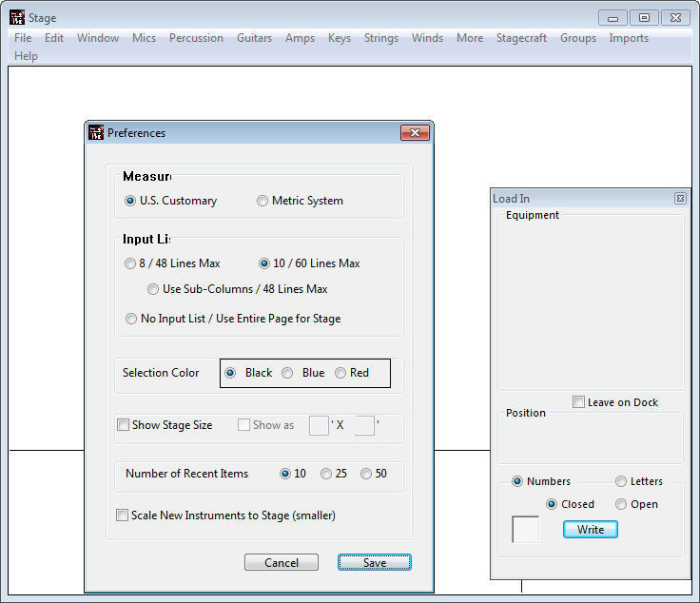Open the Keys menu
The height and width of the screenshot is (603, 700).
(340, 38)
